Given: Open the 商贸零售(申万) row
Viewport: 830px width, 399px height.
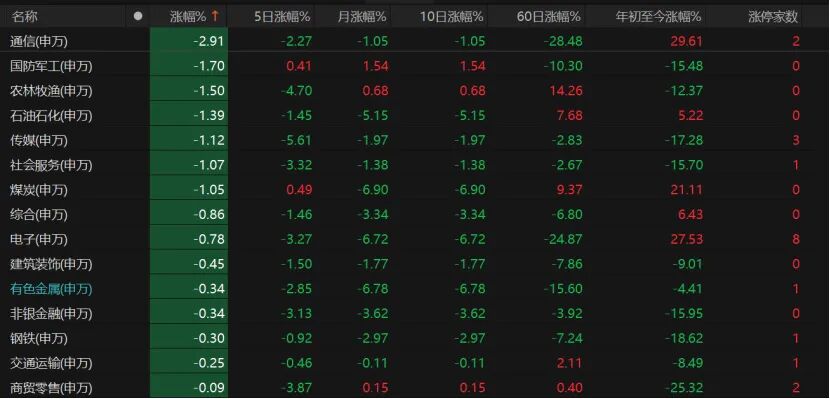Looking at the screenshot, I should [415, 387].
